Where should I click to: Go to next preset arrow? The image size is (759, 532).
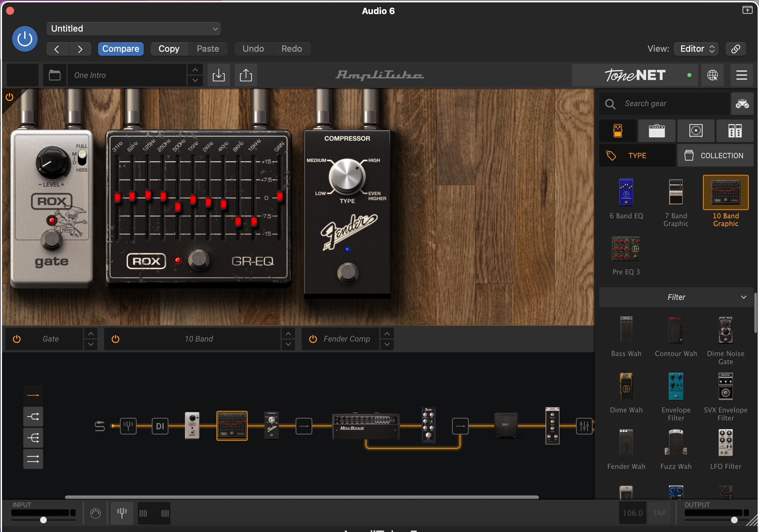click(80, 49)
